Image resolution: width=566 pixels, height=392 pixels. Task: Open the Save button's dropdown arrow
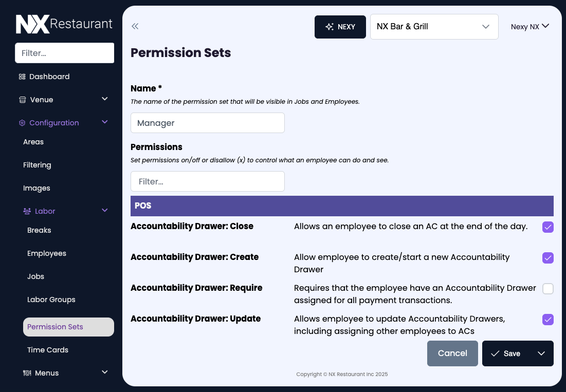coord(541,353)
